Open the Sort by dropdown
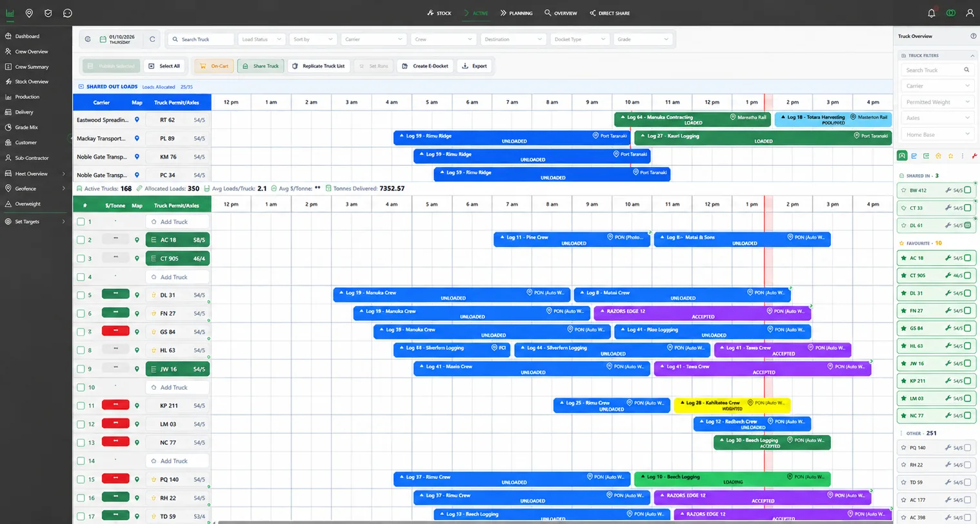This screenshot has height=524, width=980. (x=313, y=39)
